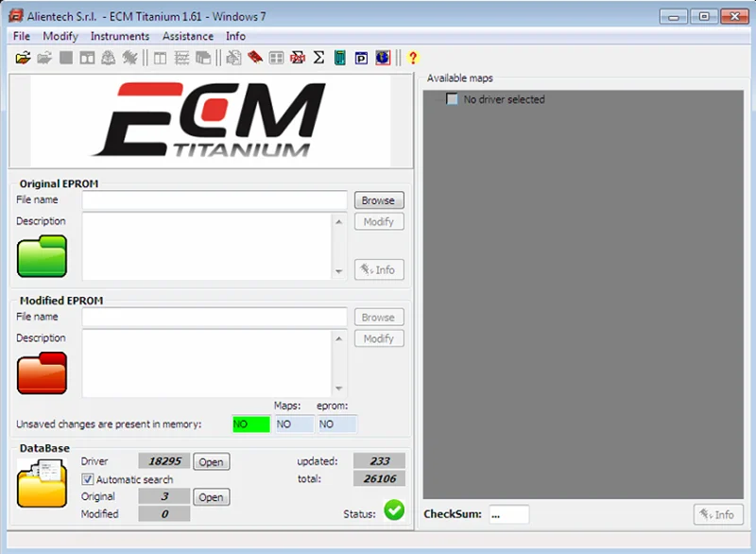Screen dimensions: 756x554
Task: Click the greyed 3D map mountain toolbar icon
Action: 108,59
